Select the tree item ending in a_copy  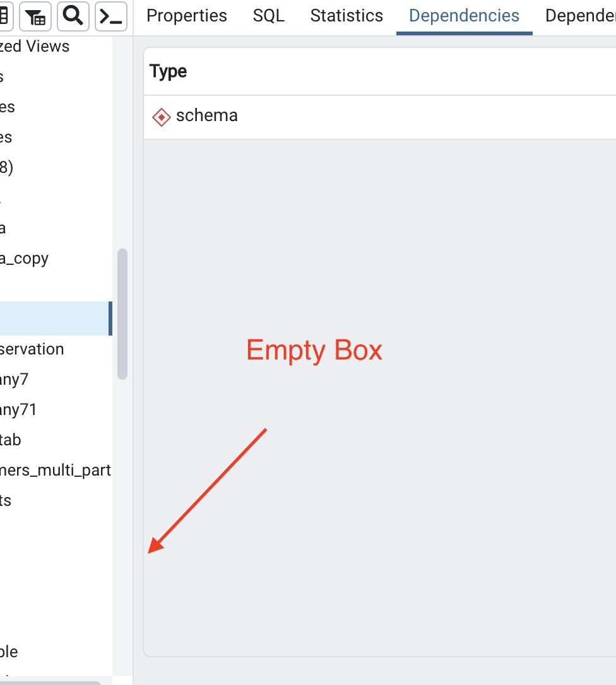click(x=24, y=258)
